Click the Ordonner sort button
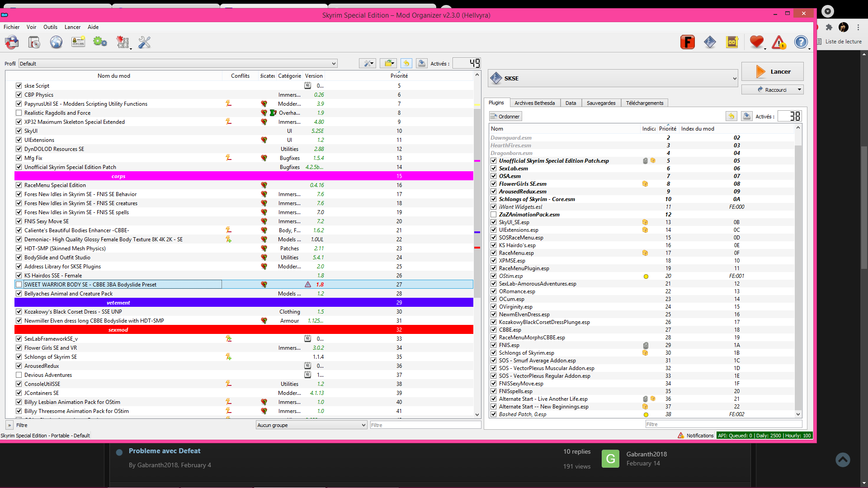This screenshot has width=868, height=488. 505,117
